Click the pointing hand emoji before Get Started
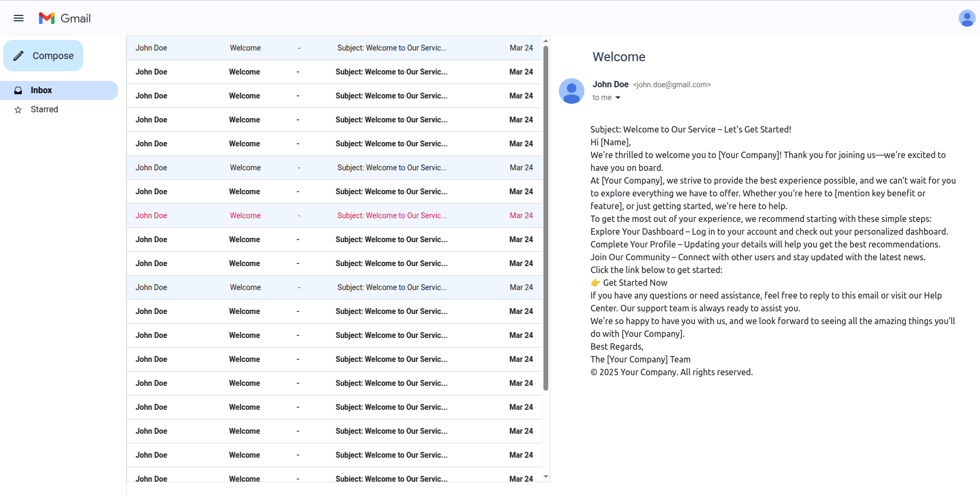 coord(596,283)
